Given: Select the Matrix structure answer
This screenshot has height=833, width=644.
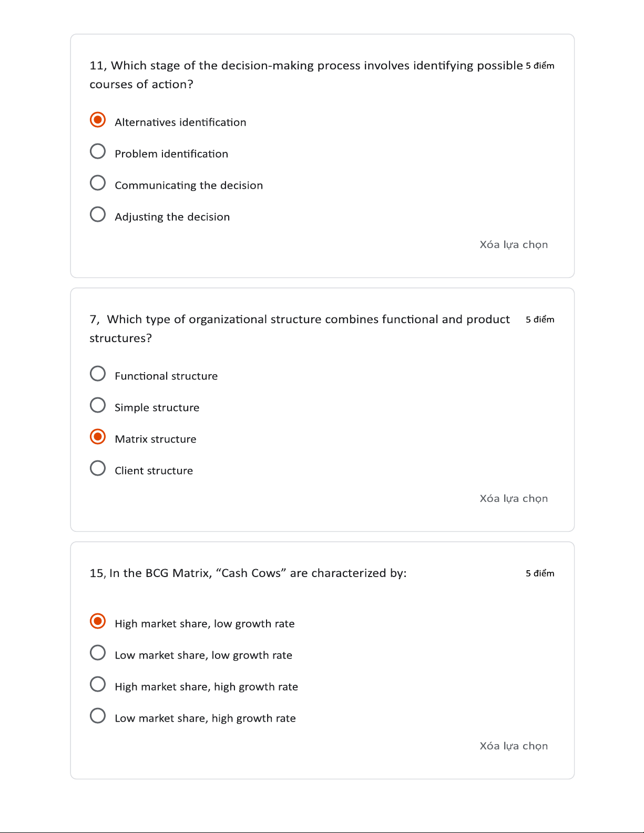Looking at the screenshot, I should tap(98, 437).
